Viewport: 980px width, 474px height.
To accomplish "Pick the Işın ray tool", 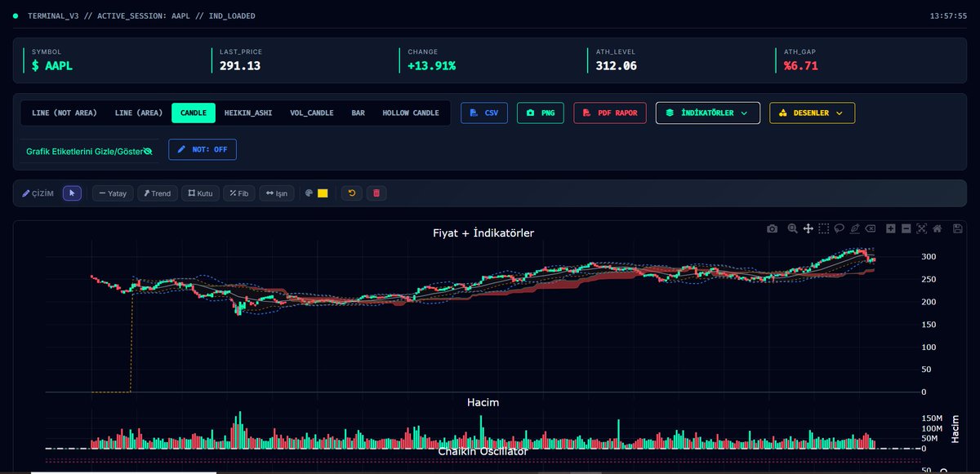I will [x=277, y=193].
